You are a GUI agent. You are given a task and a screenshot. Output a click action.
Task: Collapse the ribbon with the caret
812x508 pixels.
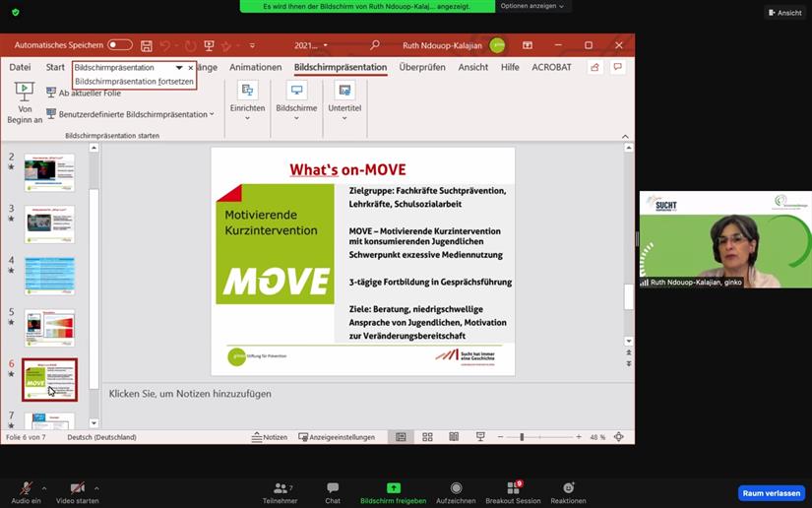click(625, 136)
